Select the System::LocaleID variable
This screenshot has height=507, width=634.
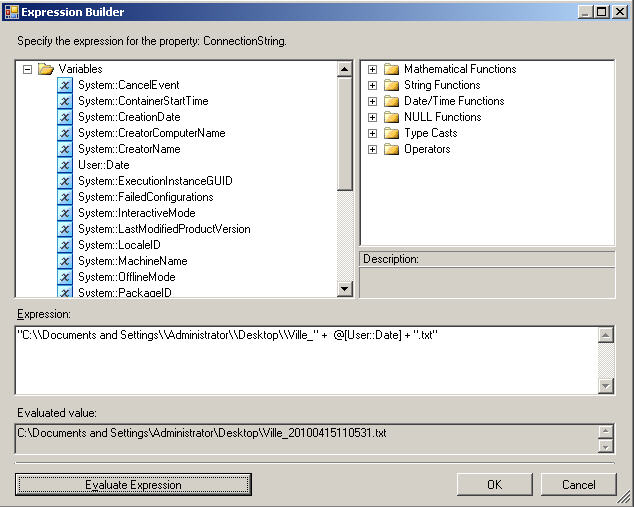[111, 245]
